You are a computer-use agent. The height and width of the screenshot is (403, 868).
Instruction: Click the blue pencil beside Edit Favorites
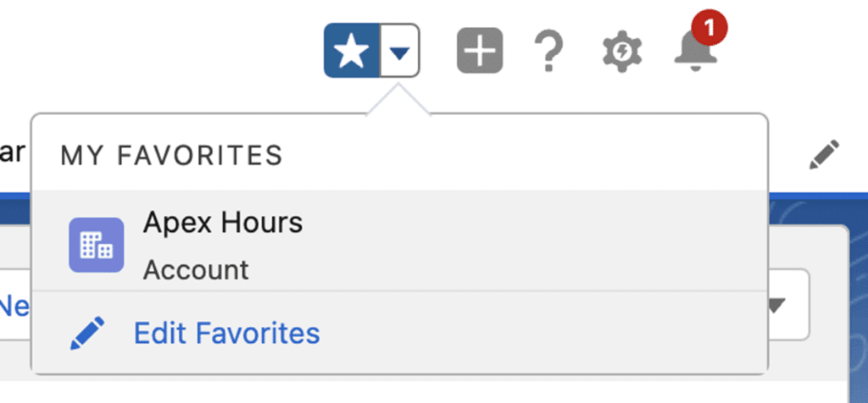(87, 334)
